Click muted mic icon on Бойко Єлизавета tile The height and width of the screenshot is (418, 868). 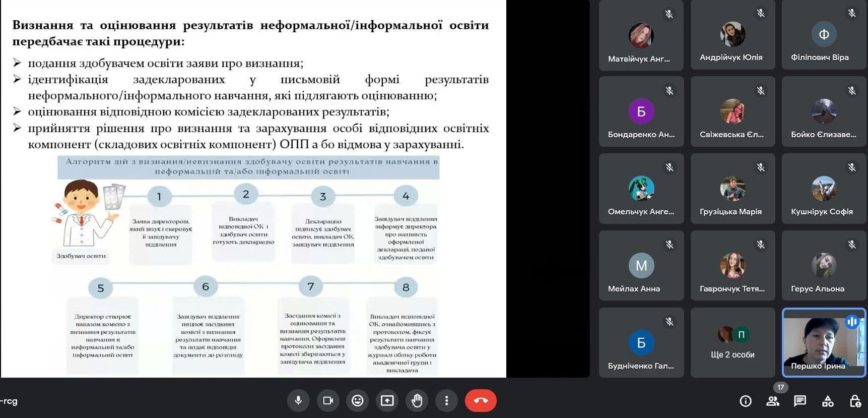852,91
